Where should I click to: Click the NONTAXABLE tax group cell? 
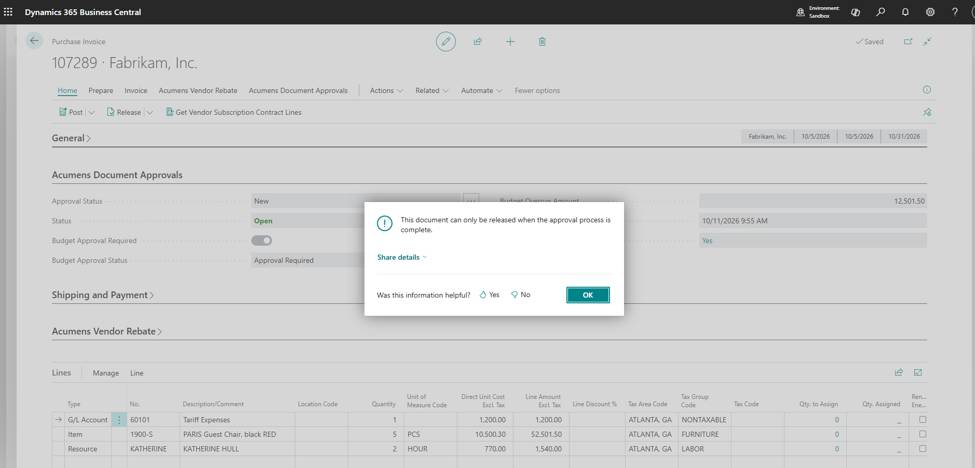coord(705,420)
